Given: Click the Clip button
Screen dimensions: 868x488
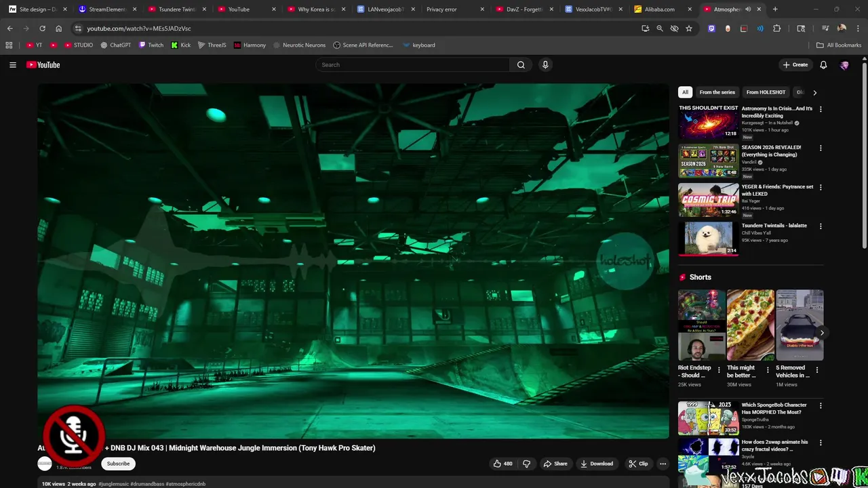Looking at the screenshot, I should (x=638, y=464).
